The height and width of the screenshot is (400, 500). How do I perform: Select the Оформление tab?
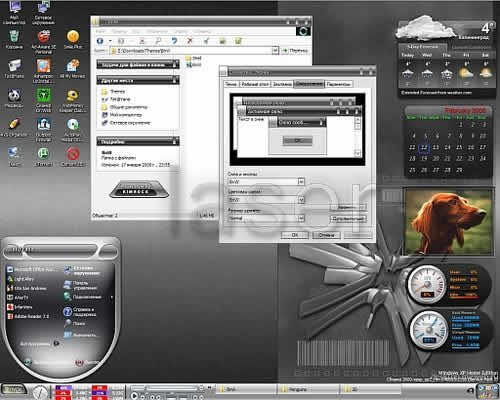(309, 84)
